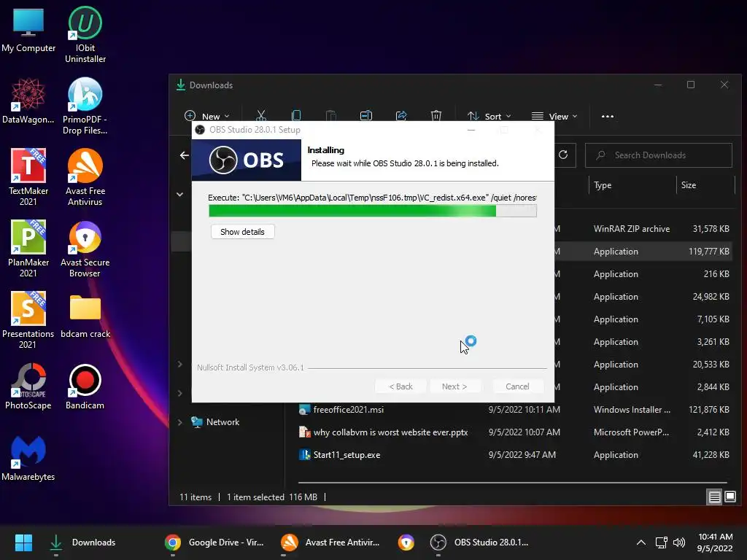Image resolution: width=747 pixels, height=560 pixels.
Task: Open PlanMaker 2021 desktop icon
Action: (28, 249)
